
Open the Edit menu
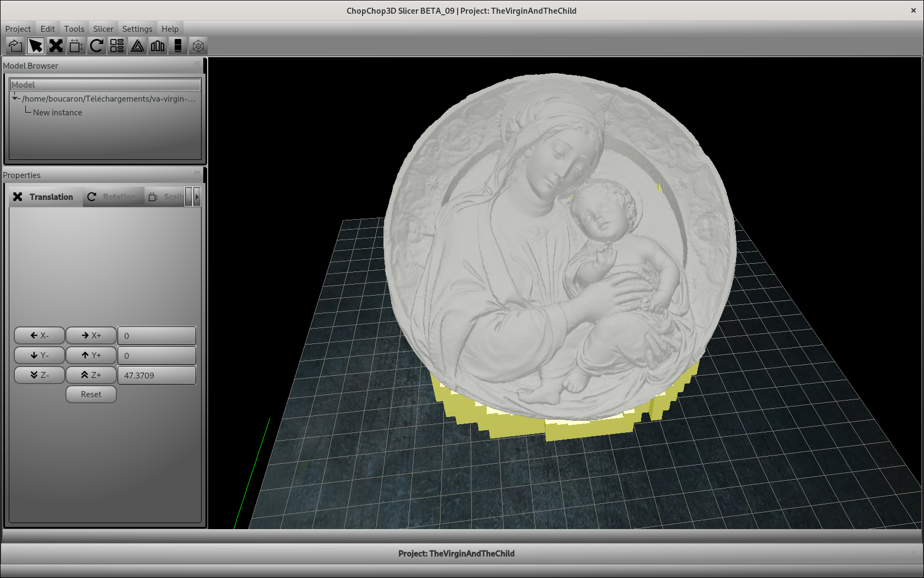[48, 29]
